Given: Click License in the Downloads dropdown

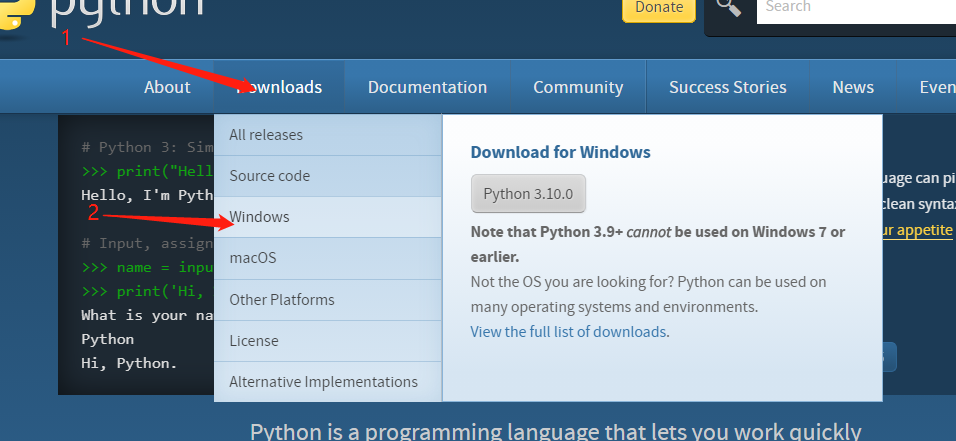Looking at the screenshot, I should 254,341.
